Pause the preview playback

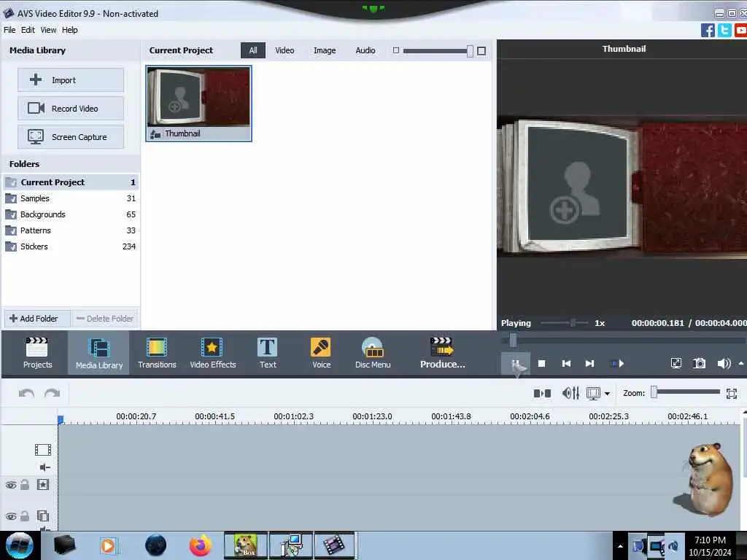[516, 364]
